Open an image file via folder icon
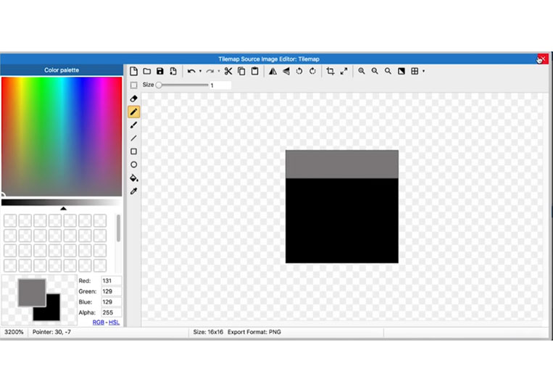Viewport: 553px width, 392px height. coord(146,71)
